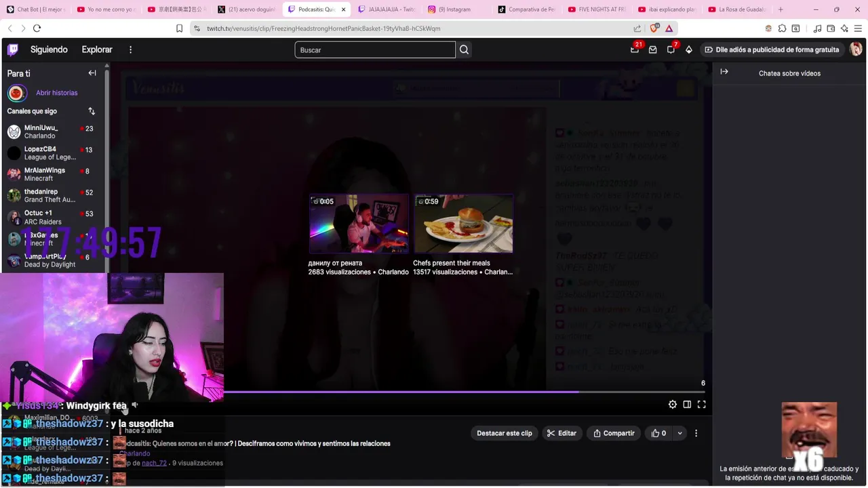
Task: Open the Twitch user avatar menu
Action: (856, 49)
